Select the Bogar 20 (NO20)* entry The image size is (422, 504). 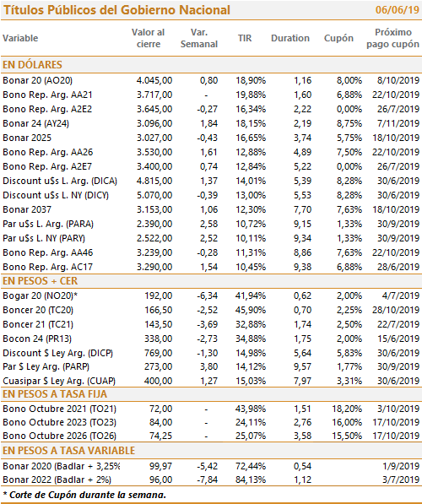click(x=41, y=295)
